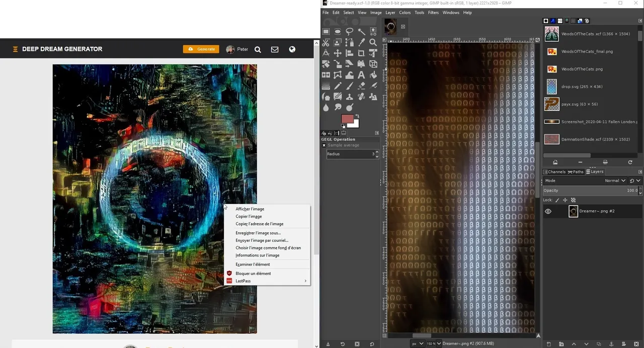Open the Layer menu
Screen dimensions: 644x348
point(390,13)
